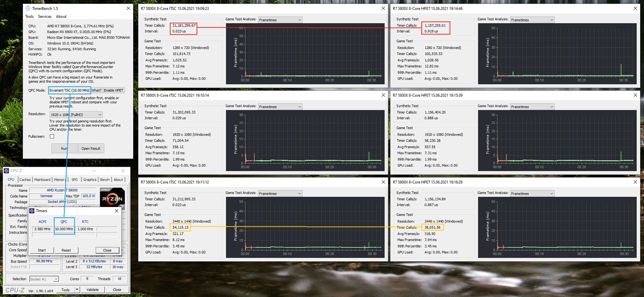Open Frametimes dropdown in HPET 19:16:26 window
The image size is (644, 297).
532,194
